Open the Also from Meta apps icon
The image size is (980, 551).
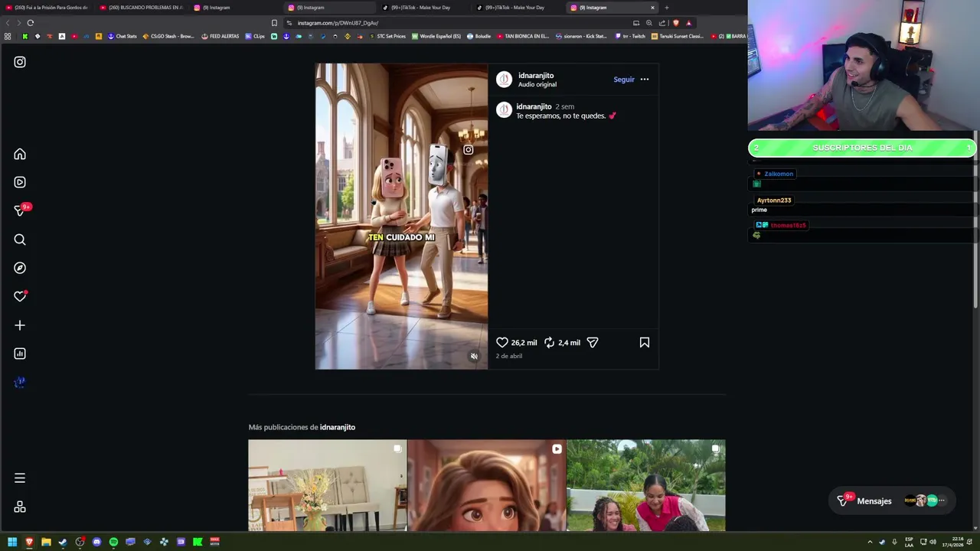pyautogui.click(x=20, y=507)
